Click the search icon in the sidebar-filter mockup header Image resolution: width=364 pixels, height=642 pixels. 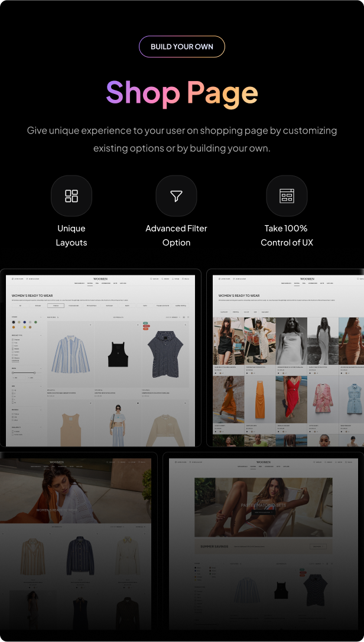click(x=162, y=279)
